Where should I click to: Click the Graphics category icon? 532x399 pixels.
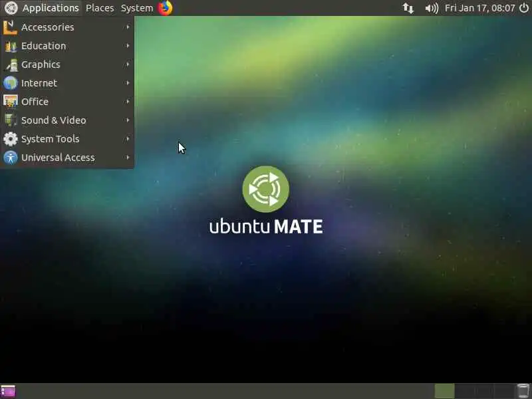(11, 65)
